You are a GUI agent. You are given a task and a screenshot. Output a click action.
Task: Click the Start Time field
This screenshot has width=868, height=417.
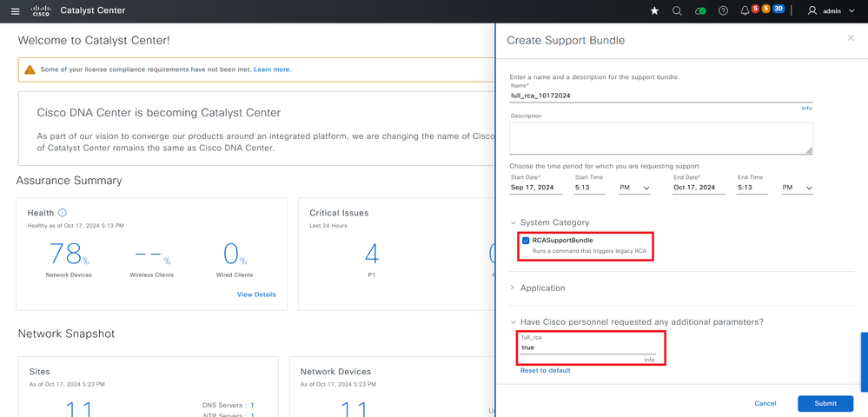coord(590,188)
